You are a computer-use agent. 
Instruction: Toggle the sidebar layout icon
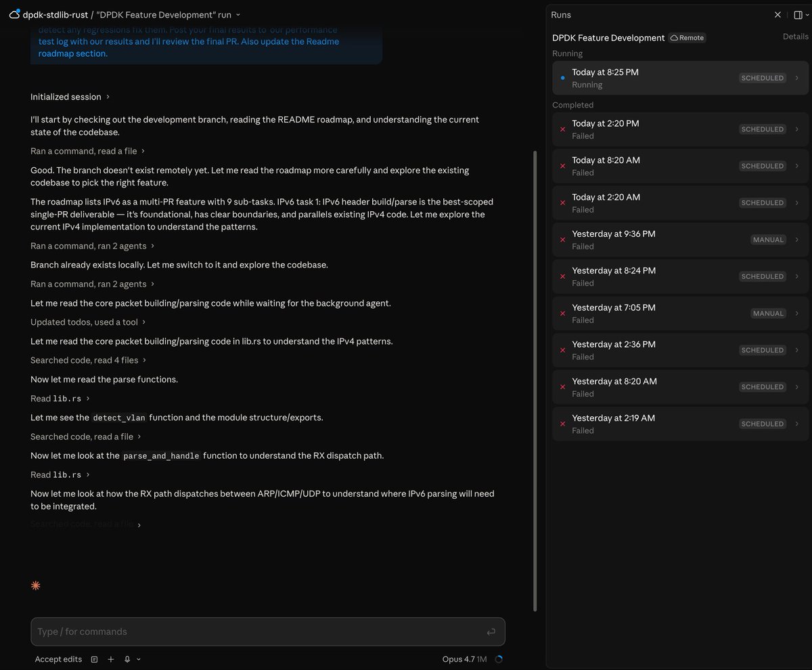pos(798,14)
